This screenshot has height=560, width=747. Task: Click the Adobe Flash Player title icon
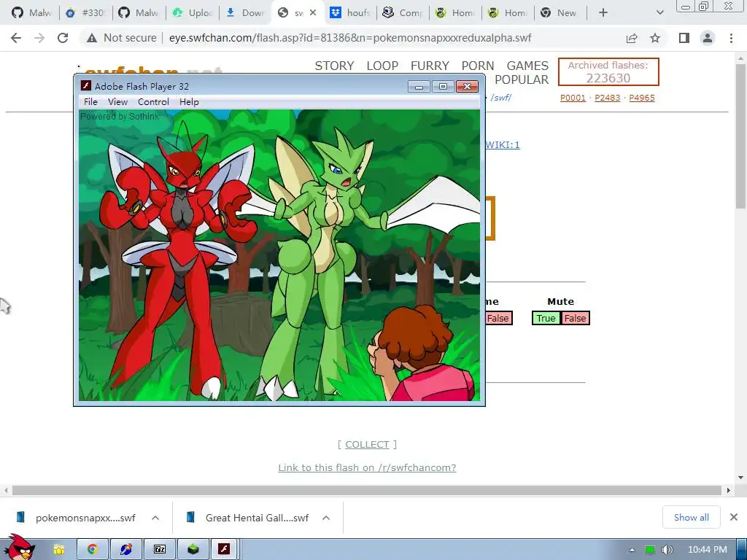(x=86, y=86)
